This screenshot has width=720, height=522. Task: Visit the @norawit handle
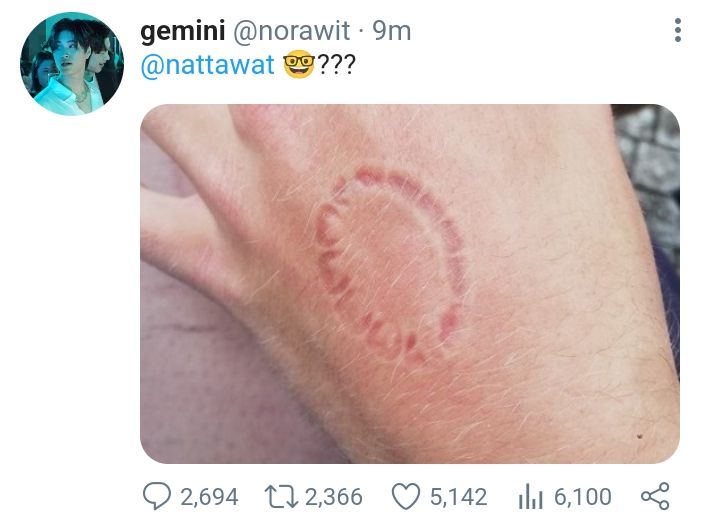pos(292,31)
